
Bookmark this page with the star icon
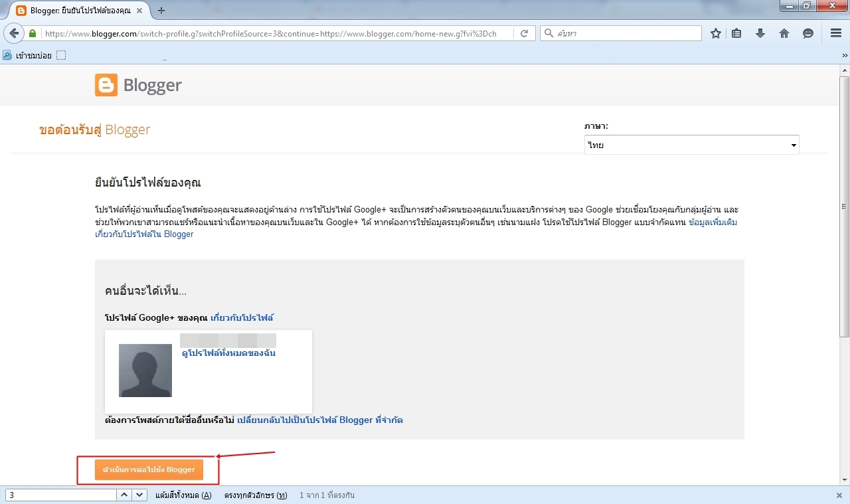(x=716, y=33)
